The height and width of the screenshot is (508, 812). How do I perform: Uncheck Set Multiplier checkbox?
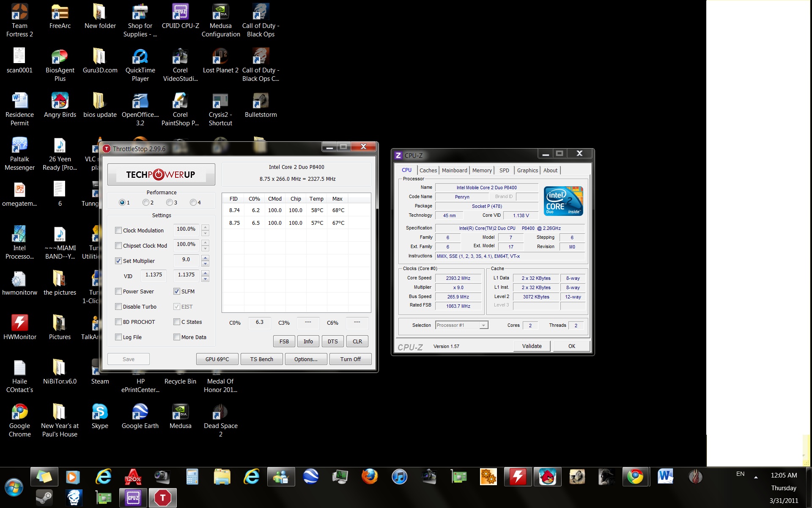[118, 261]
